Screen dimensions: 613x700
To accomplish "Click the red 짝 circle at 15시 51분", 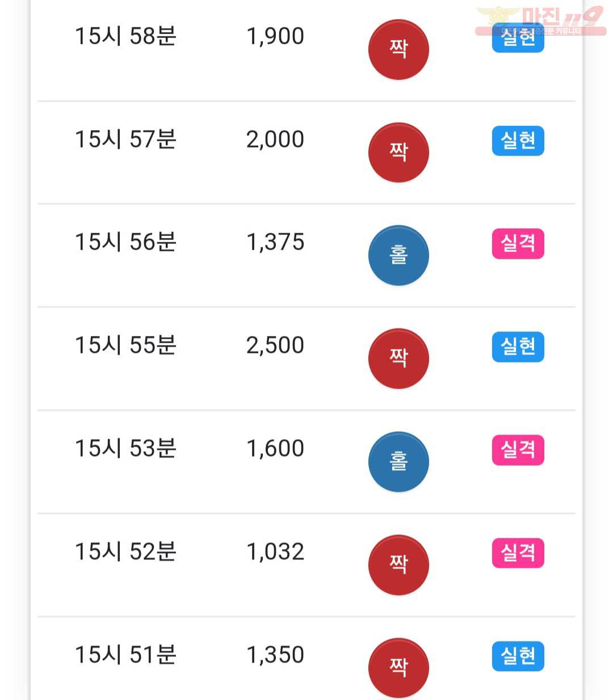I will (x=398, y=668).
